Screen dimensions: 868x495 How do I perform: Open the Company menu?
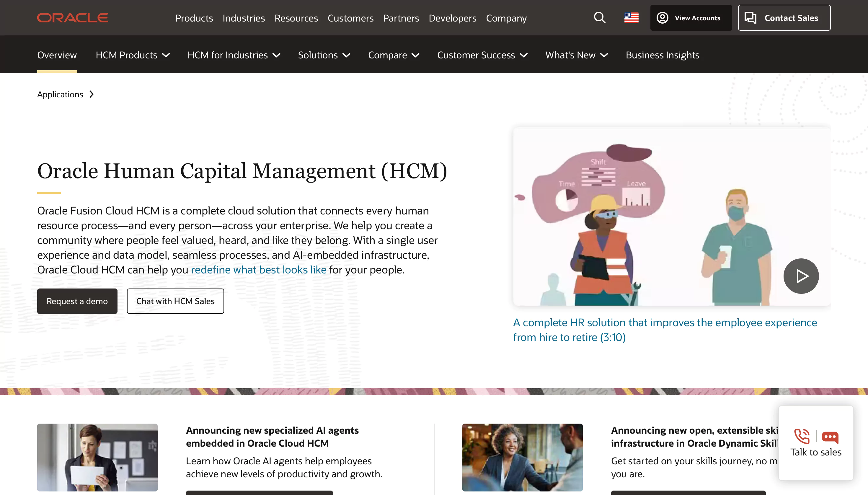coord(506,18)
